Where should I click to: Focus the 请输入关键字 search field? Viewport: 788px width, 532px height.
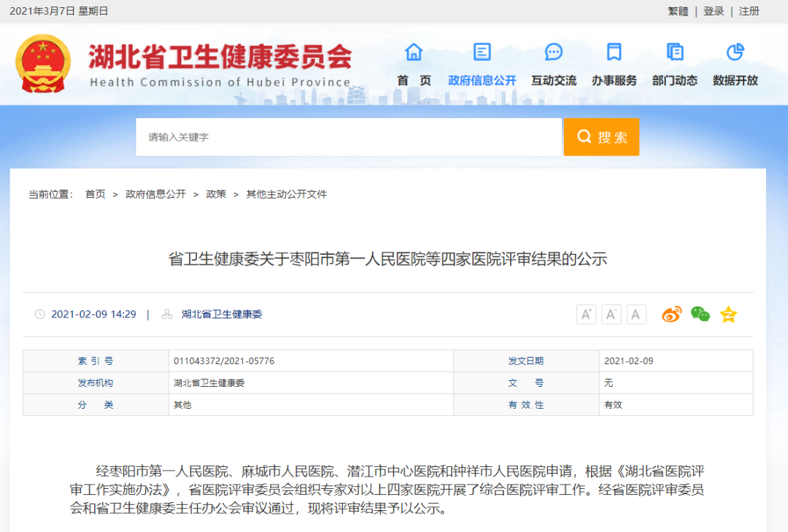[349, 137]
